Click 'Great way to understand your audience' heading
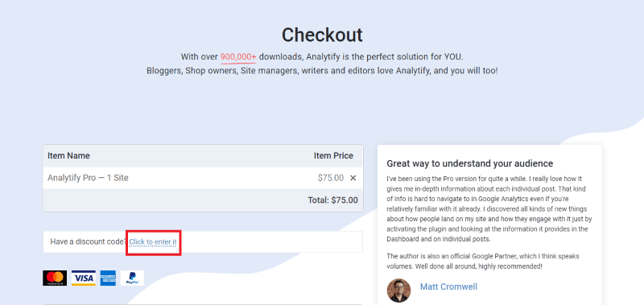 (x=470, y=163)
